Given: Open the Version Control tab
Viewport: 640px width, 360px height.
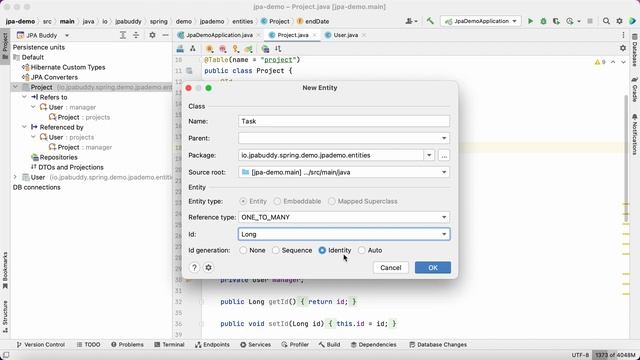Looking at the screenshot, I should pyautogui.click(x=40, y=344).
